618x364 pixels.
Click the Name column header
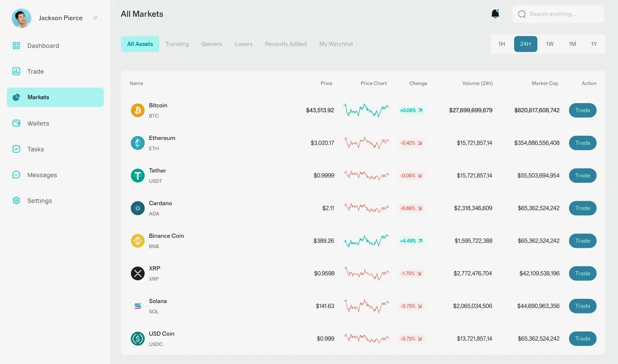(136, 83)
